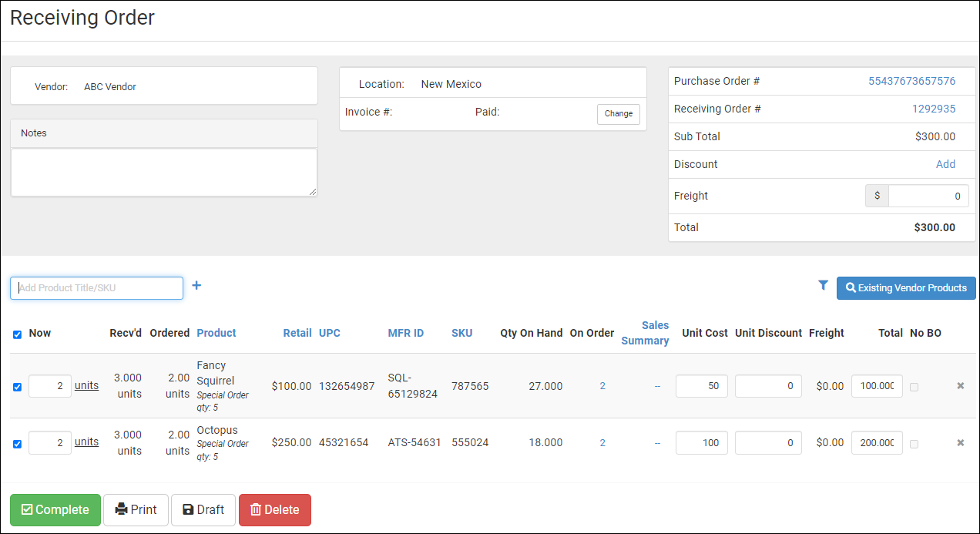Open units selector for Octopus
980x534 pixels.
(86, 442)
